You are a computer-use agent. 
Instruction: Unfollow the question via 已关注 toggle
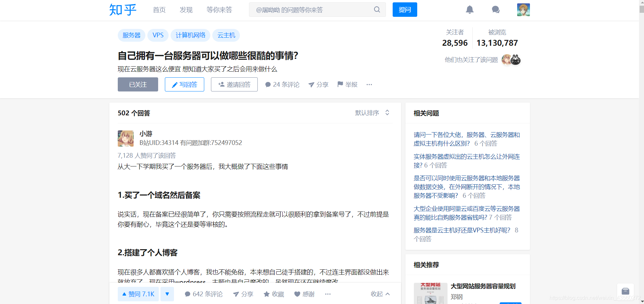pos(138,84)
